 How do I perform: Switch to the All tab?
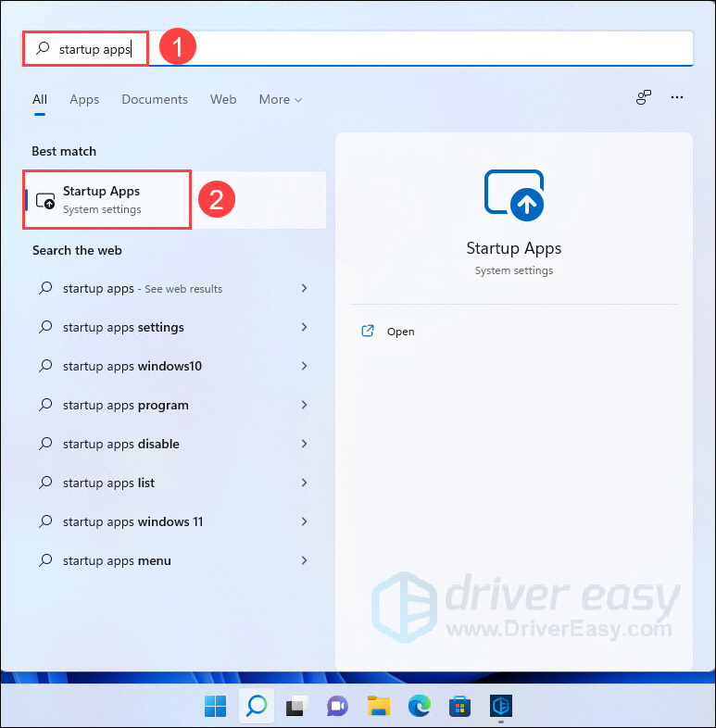[x=40, y=99]
